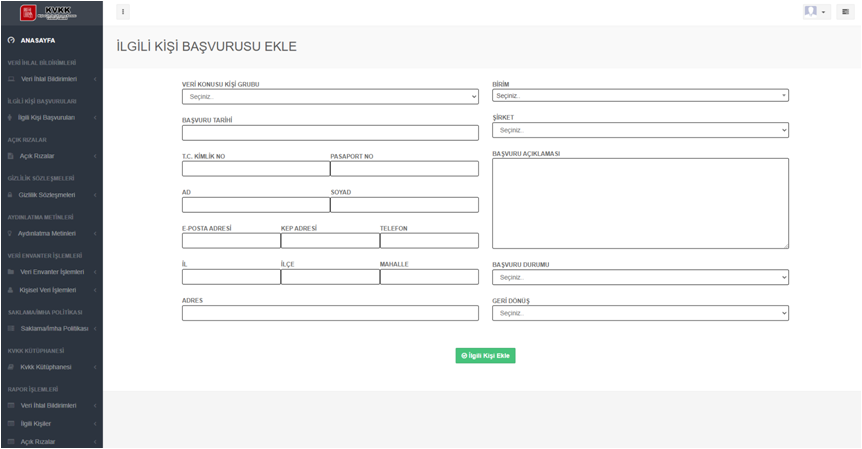Click the right panel menu icon
The height and width of the screenshot is (449, 862).
tap(845, 12)
